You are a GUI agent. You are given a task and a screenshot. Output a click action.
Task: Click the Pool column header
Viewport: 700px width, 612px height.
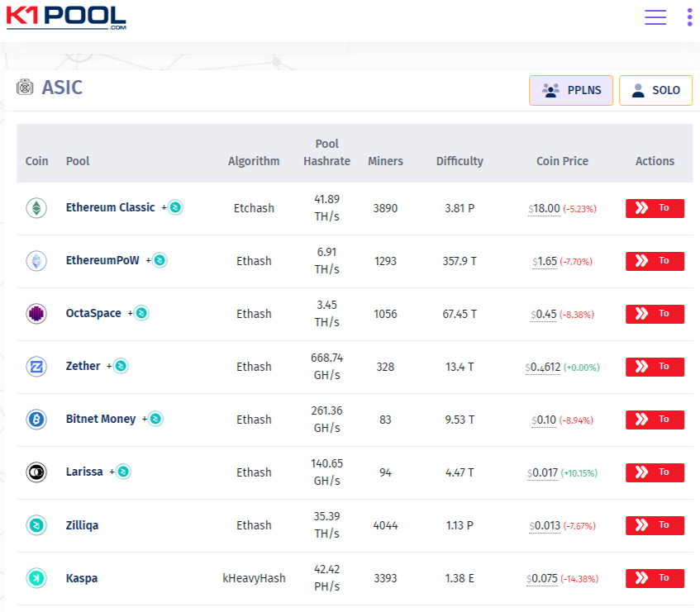(x=78, y=161)
